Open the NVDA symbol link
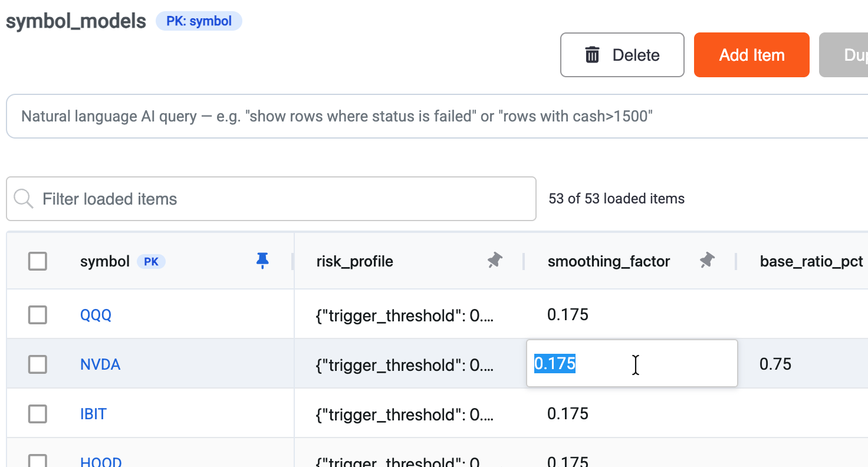Viewport: 868px width, 467px height. pyautogui.click(x=100, y=364)
